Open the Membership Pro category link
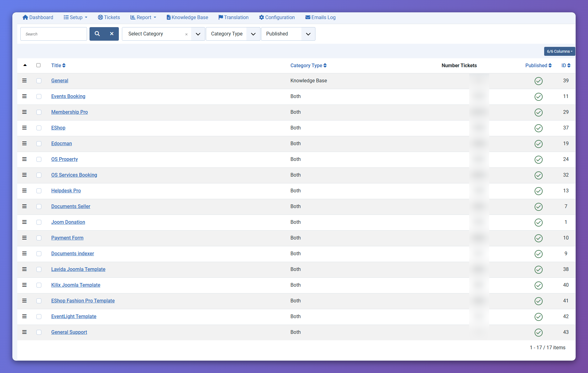The height and width of the screenshot is (373, 588). coord(69,112)
